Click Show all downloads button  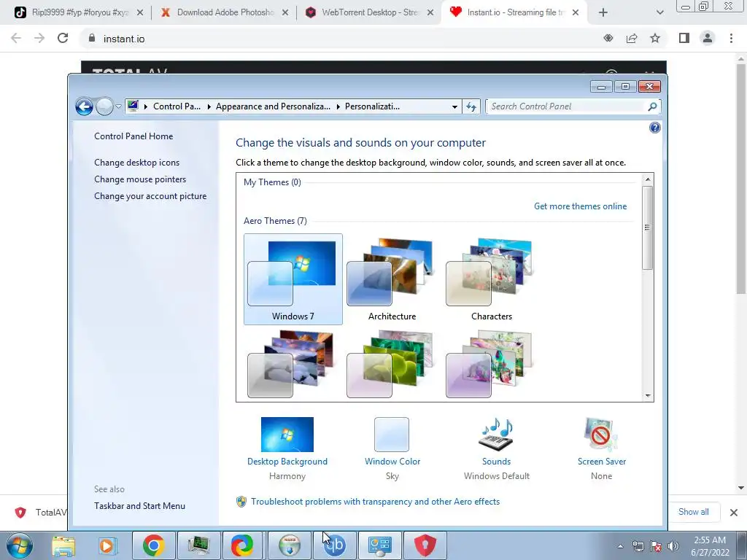(693, 512)
